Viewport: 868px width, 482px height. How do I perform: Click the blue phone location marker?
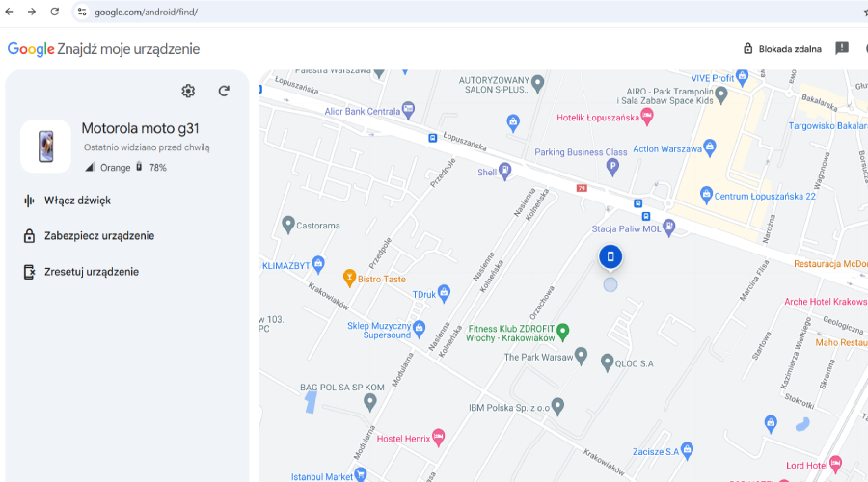(610, 256)
